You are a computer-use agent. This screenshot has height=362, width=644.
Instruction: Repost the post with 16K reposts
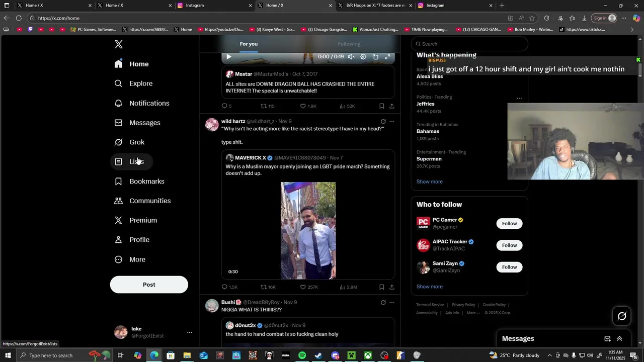click(268, 287)
